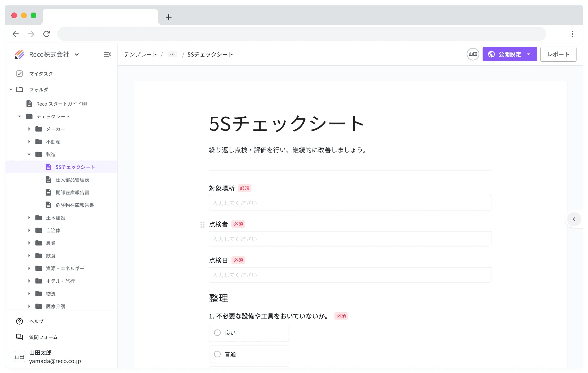Screen dimensions: 588x373
Task: Click the マイタスク checklist icon
Action: coord(20,73)
